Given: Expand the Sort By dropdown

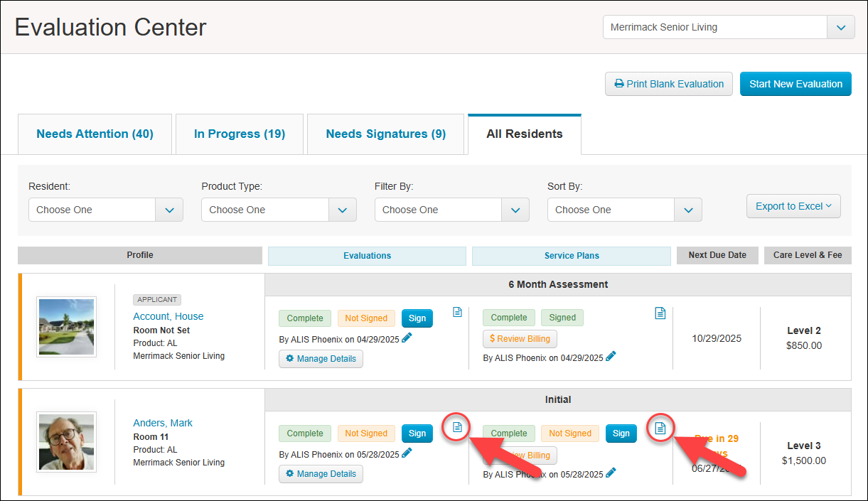Looking at the screenshot, I should (x=625, y=210).
